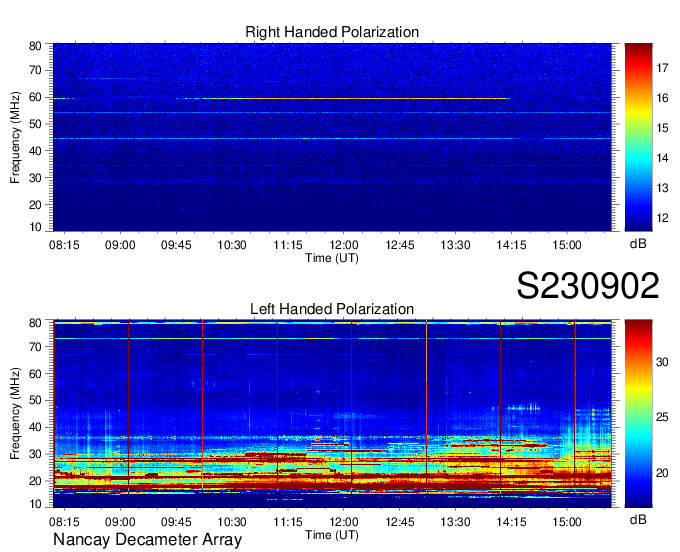This screenshot has height=552, width=680.
Task: Click the 11:15 tick under Left Handed plot
Action: 288,522
